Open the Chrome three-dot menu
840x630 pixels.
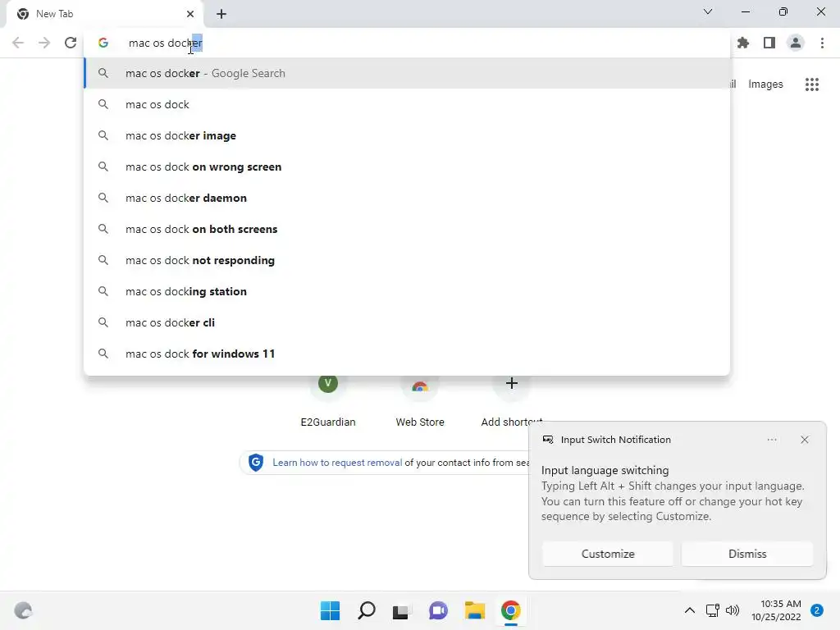(x=822, y=43)
